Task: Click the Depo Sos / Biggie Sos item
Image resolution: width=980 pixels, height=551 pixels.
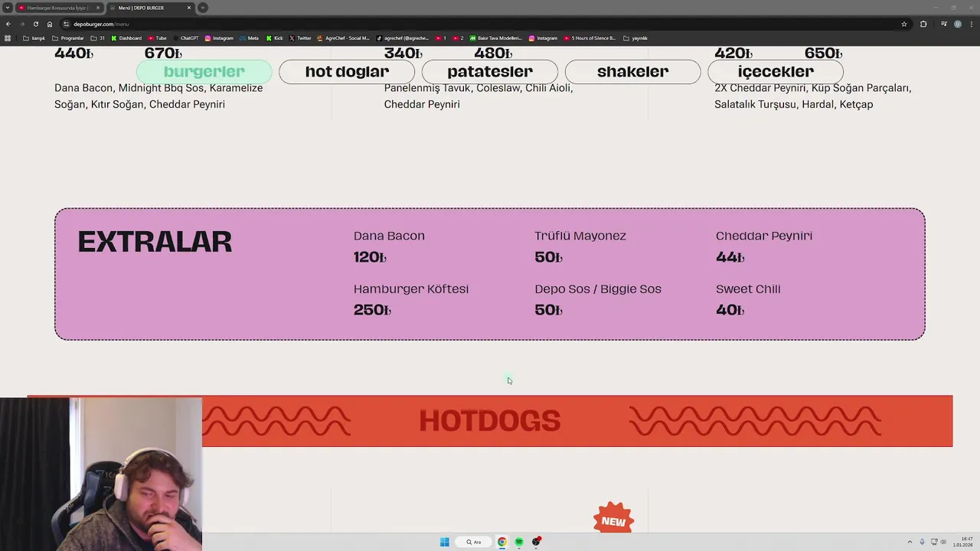Action: point(598,289)
